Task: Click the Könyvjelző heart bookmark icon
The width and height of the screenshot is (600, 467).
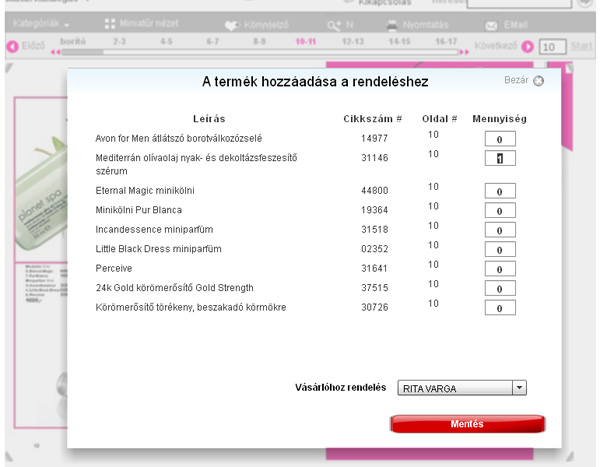Action: 232,25
